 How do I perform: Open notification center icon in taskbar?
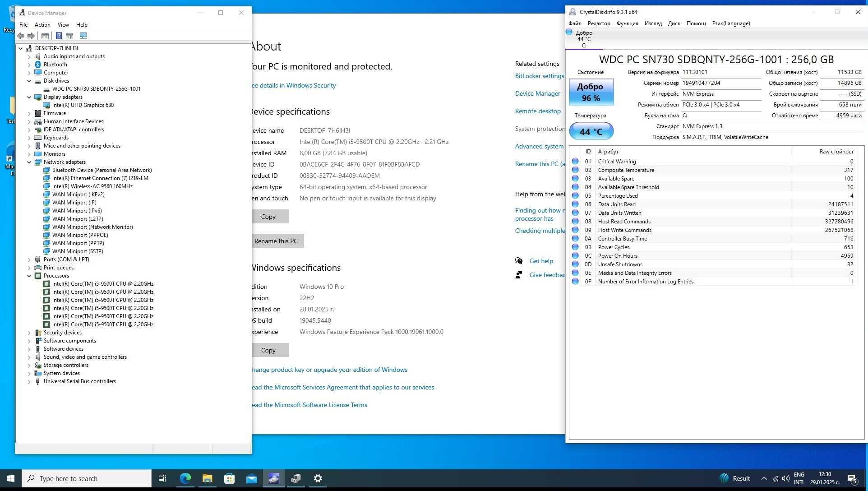pyautogui.click(x=852, y=478)
